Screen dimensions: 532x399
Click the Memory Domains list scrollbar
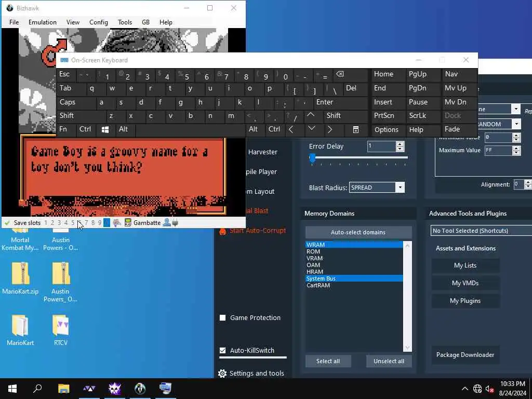(407, 297)
